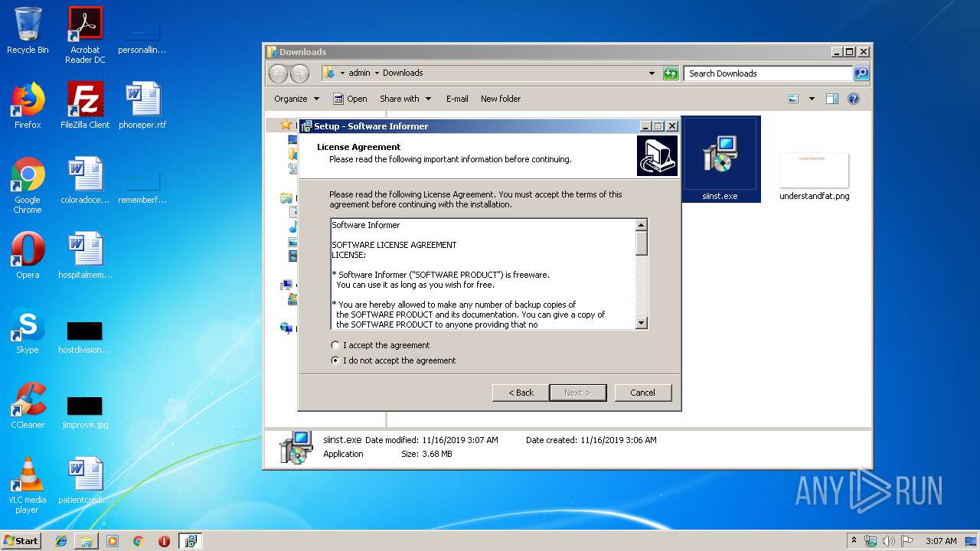Screen dimensions: 980x551
Task: Click the Change your view icon
Action: point(793,99)
